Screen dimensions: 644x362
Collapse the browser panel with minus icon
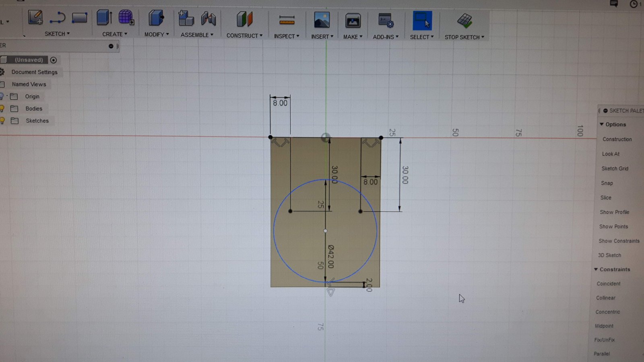coord(111,46)
